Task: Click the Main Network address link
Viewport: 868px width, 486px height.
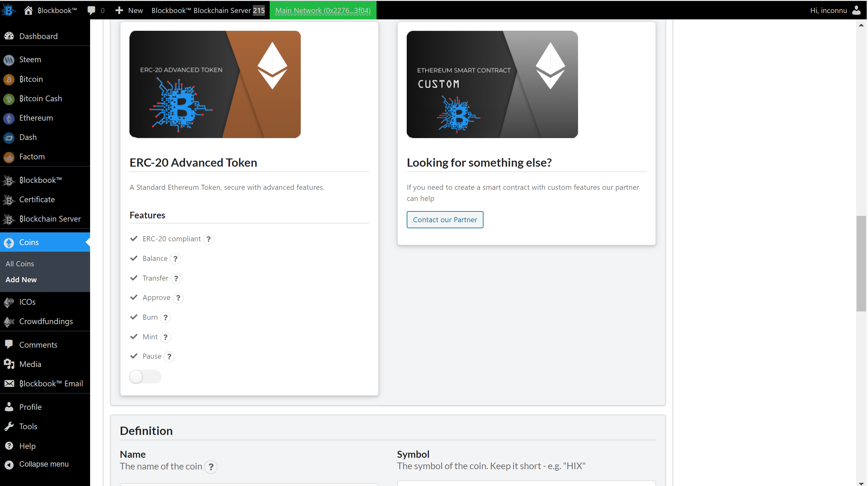Action: [323, 10]
